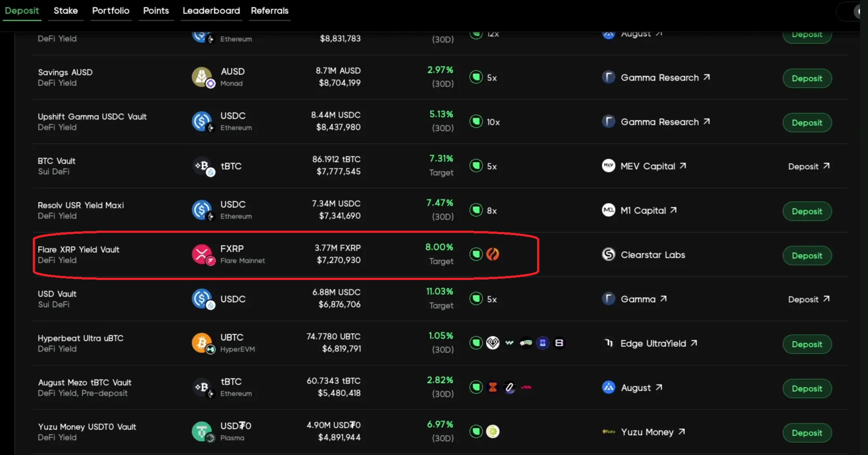
Task: Click orange-red reward icon in August Mezo row
Action: [493, 387]
